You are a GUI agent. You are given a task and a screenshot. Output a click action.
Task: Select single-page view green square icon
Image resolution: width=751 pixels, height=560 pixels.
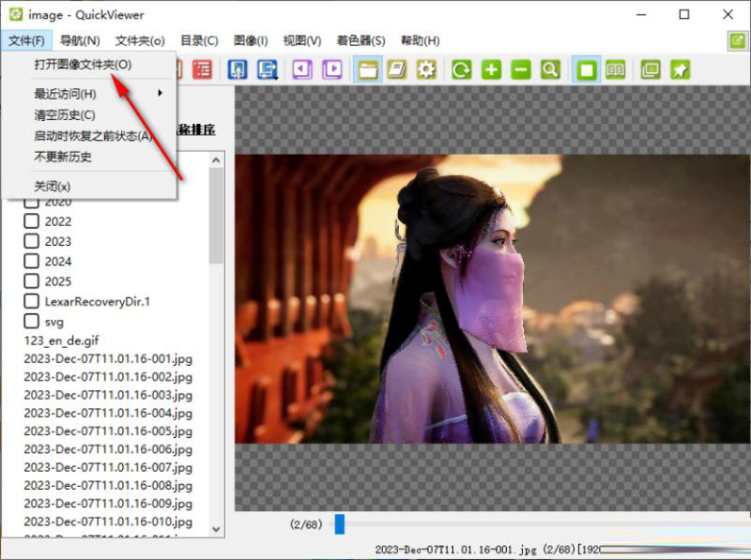pos(586,69)
